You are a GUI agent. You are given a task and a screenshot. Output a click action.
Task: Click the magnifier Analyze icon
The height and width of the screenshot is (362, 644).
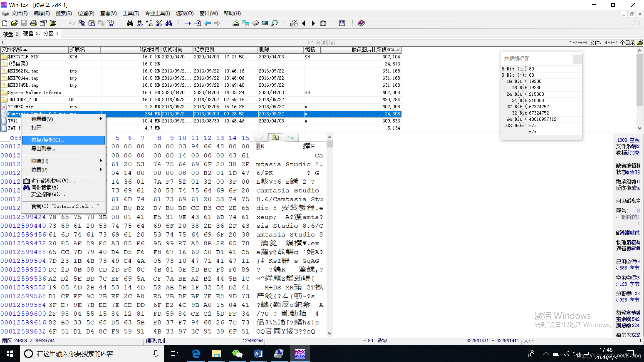[x=274, y=23]
